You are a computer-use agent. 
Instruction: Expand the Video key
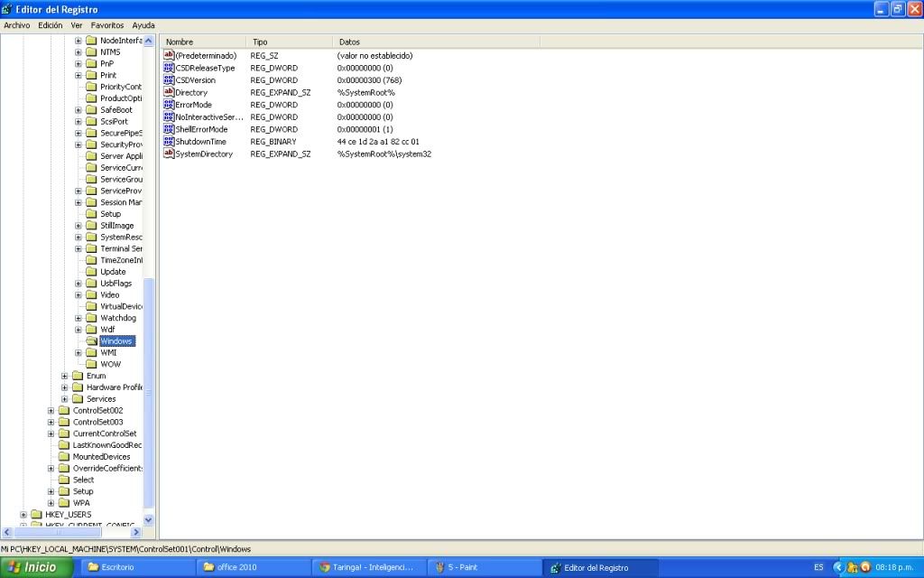79,295
